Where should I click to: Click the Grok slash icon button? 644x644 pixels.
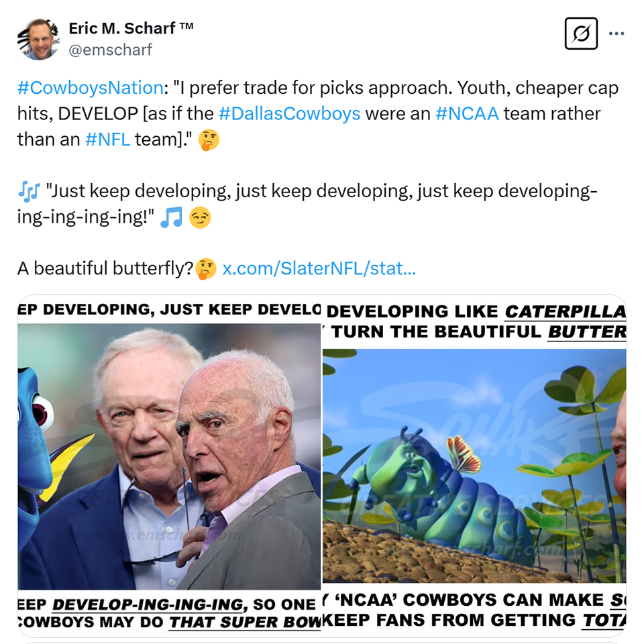[581, 34]
